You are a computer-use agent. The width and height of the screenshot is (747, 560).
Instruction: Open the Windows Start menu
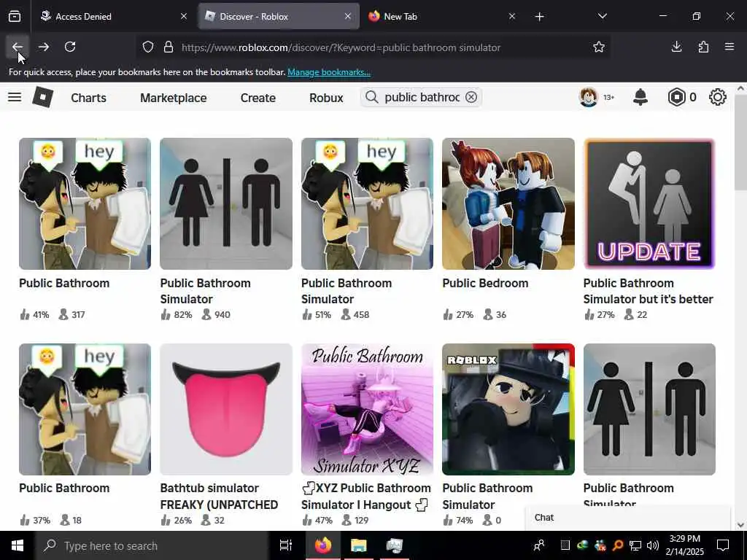click(18, 545)
